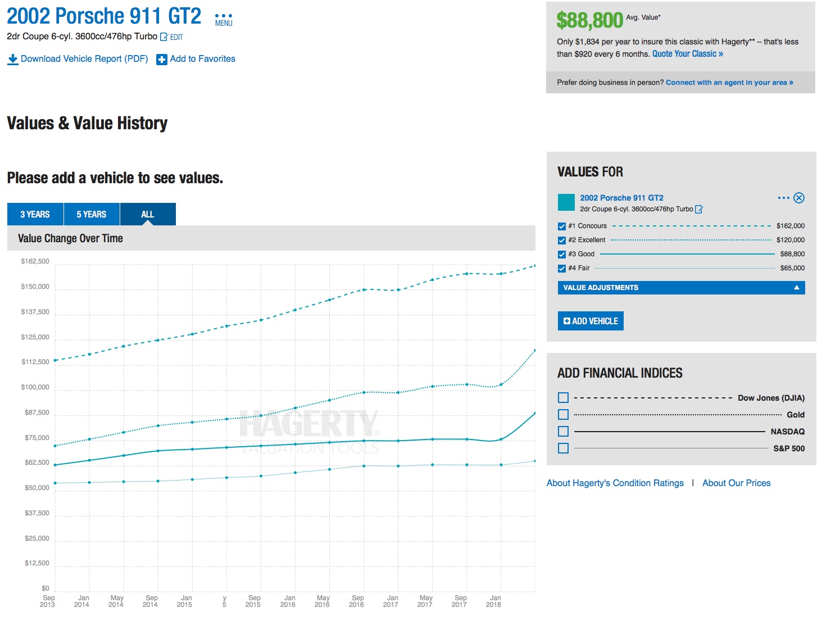The width and height of the screenshot is (840, 621).
Task: Click the Add to Favorites link
Action: [202, 59]
